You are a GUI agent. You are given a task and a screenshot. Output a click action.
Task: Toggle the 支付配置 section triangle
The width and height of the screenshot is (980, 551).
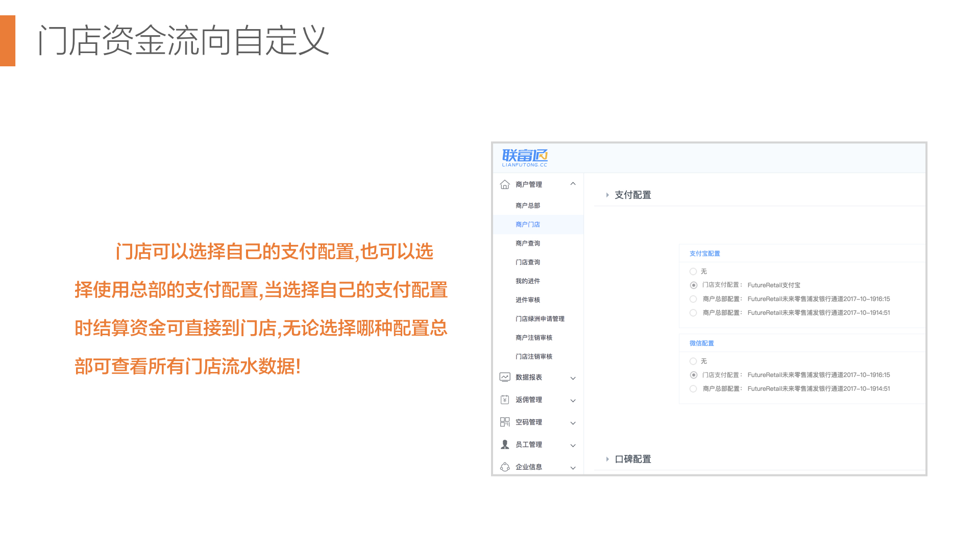click(607, 195)
